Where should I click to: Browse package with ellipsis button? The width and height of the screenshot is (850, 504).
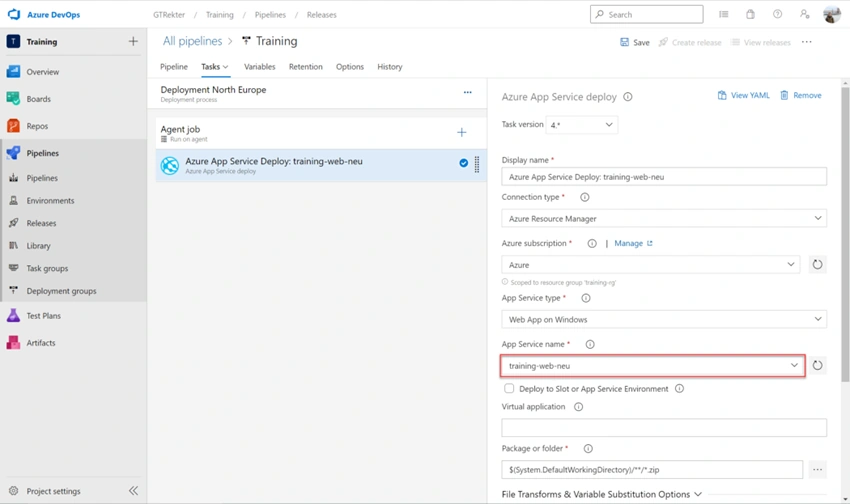[x=817, y=469]
